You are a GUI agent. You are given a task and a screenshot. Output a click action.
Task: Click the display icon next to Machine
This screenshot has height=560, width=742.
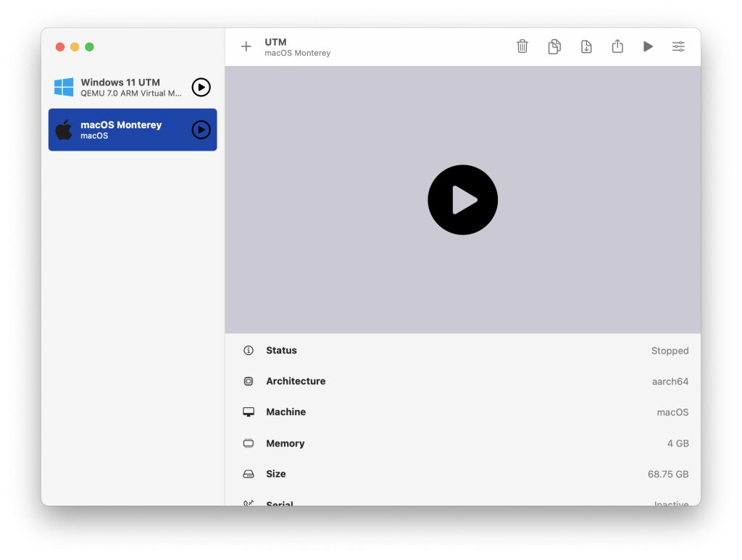[247, 411]
